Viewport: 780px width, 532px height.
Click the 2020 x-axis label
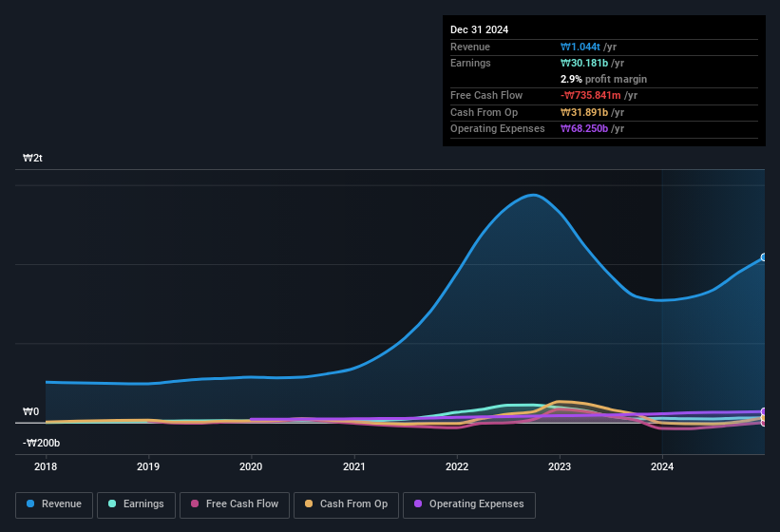(x=251, y=466)
